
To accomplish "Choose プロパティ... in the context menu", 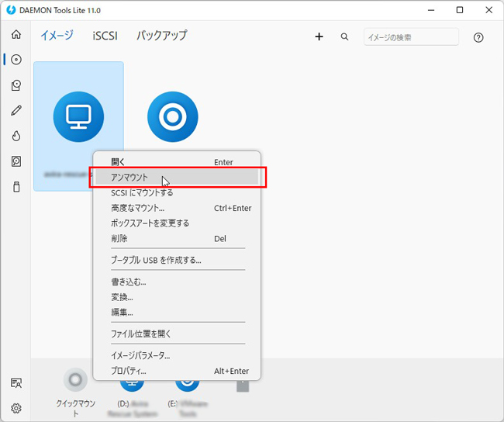I will click(177, 371).
